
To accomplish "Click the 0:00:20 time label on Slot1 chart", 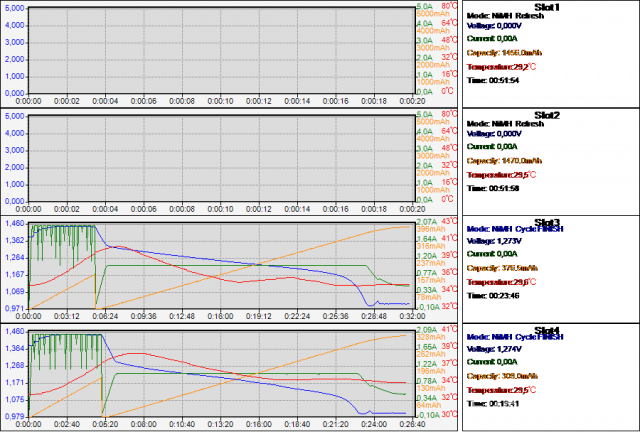I will click(x=412, y=101).
